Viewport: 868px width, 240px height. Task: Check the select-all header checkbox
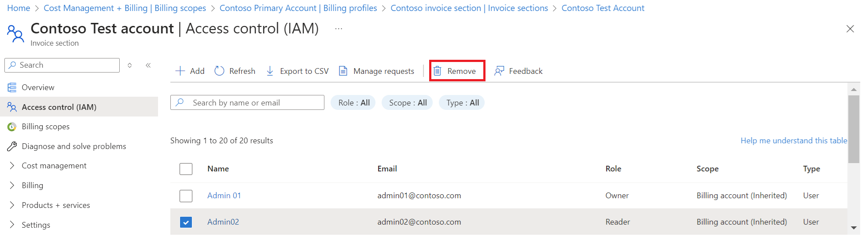pos(186,169)
